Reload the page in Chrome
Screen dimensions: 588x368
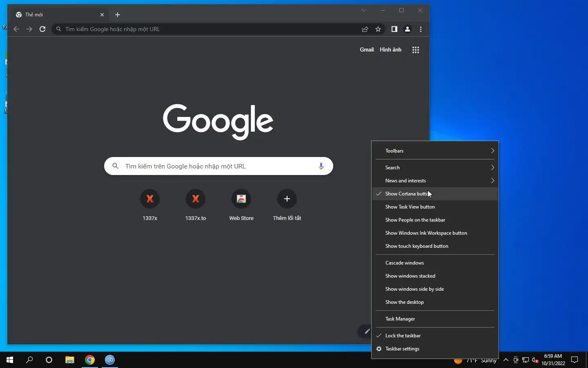pyautogui.click(x=42, y=29)
